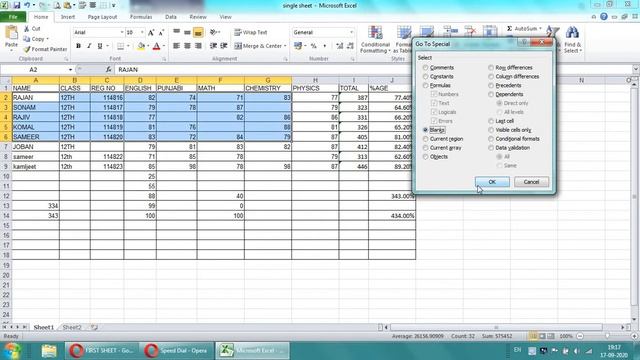Switch to the Page Layout tab
Screen dimensions: 640x360
click(102, 17)
